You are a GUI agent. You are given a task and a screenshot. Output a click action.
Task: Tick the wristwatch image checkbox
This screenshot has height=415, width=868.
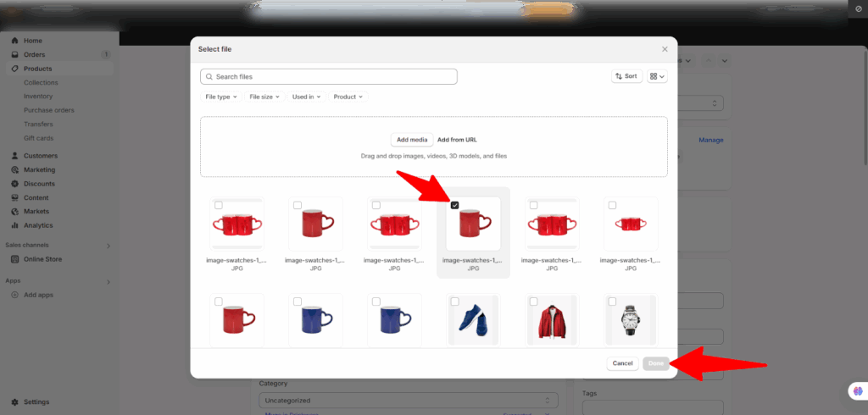(x=613, y=302)
